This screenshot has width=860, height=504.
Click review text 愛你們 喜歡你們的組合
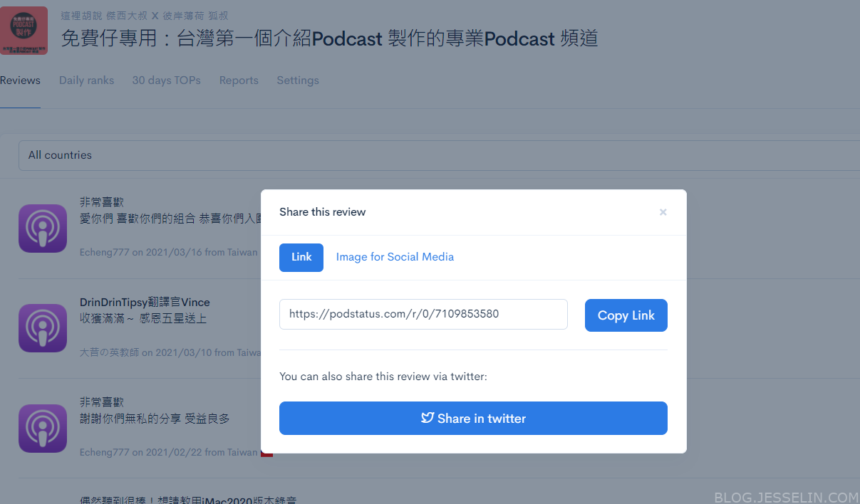click(170, 219)
